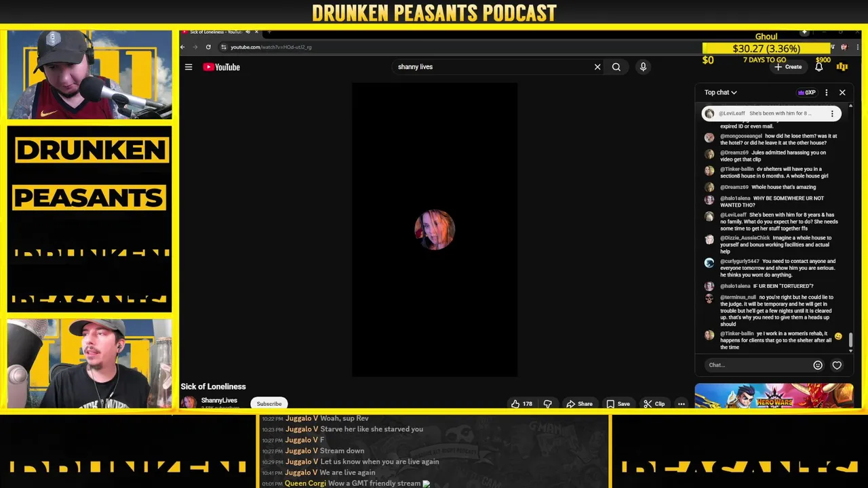The image size is (868, 488).
Task: Click the HeroWars ad banner
Action: click(774, 396)
